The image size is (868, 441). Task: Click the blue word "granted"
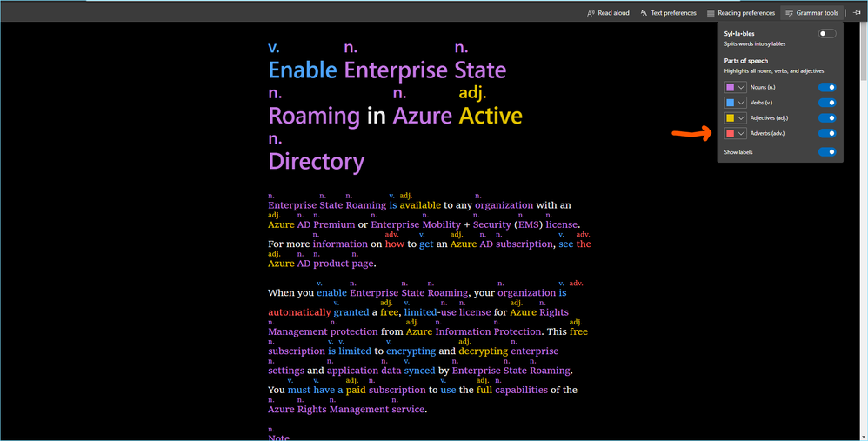pyautogui.click(x=351, y=312)
